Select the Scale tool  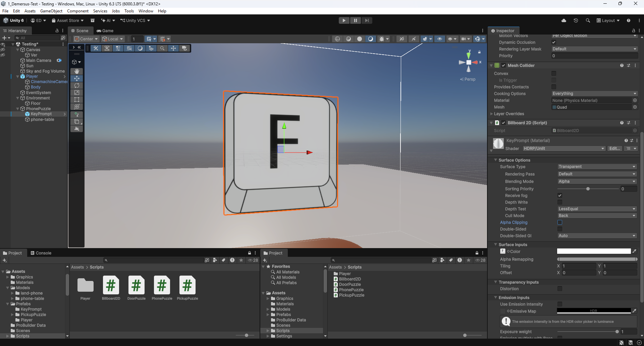point(77,93)
